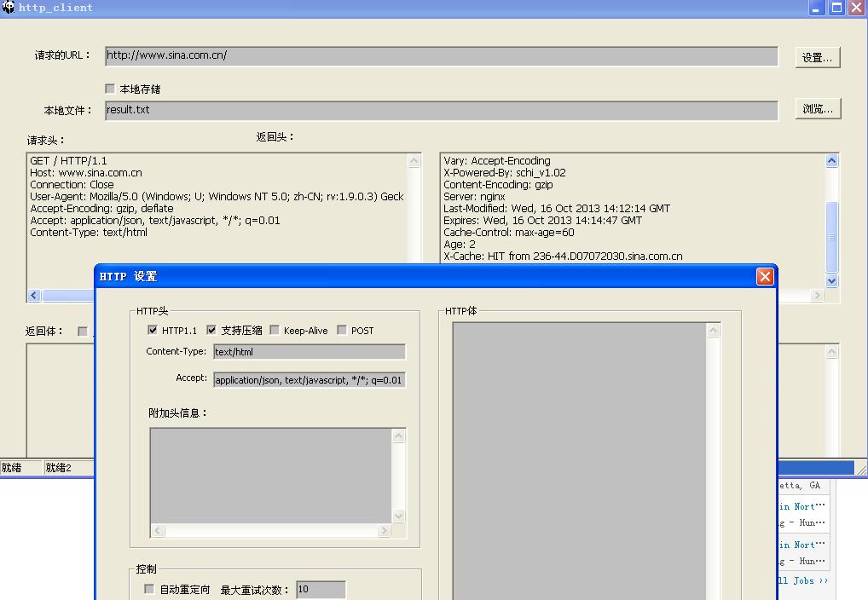This screenshot has height=600, width=868.
Task: Select the 'Vary: Accept-Encoding' response line
Action: point(496,160)
